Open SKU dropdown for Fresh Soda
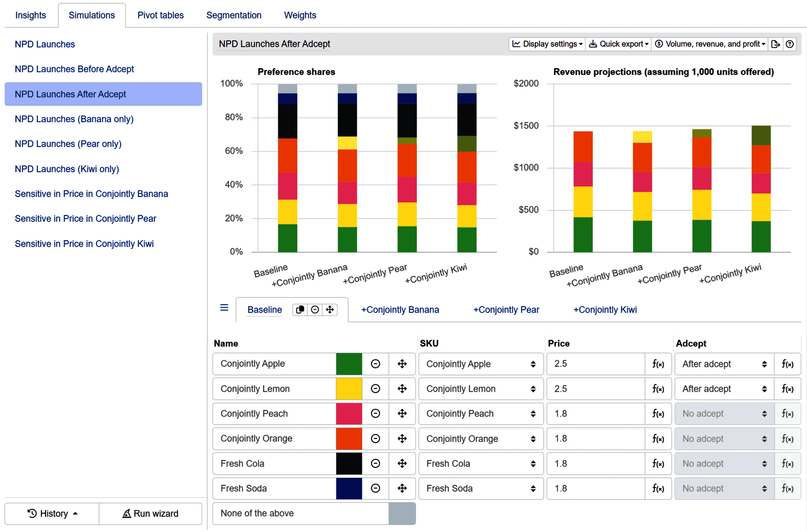The image size is (807, 532). click(481, 488)
